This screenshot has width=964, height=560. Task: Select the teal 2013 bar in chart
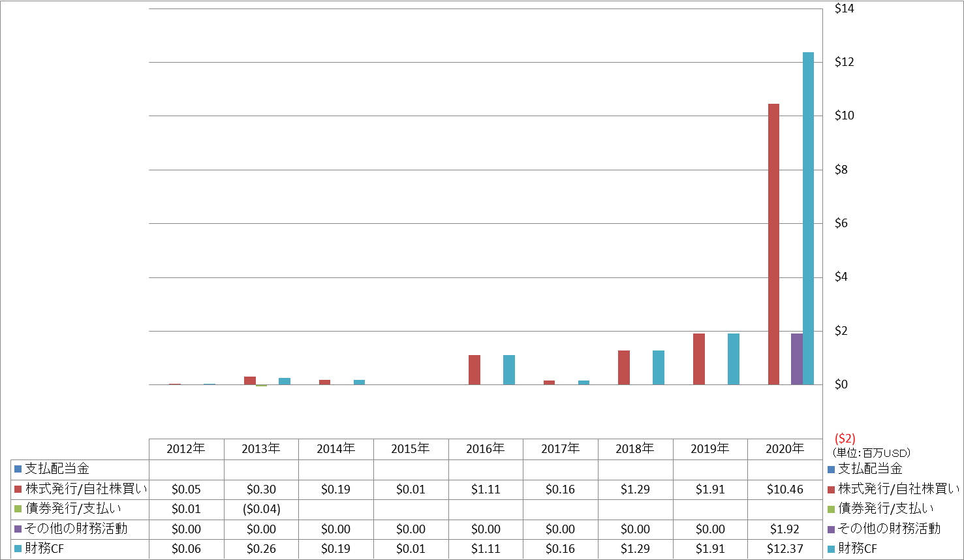pyautogui.click(x=285, y=381)
